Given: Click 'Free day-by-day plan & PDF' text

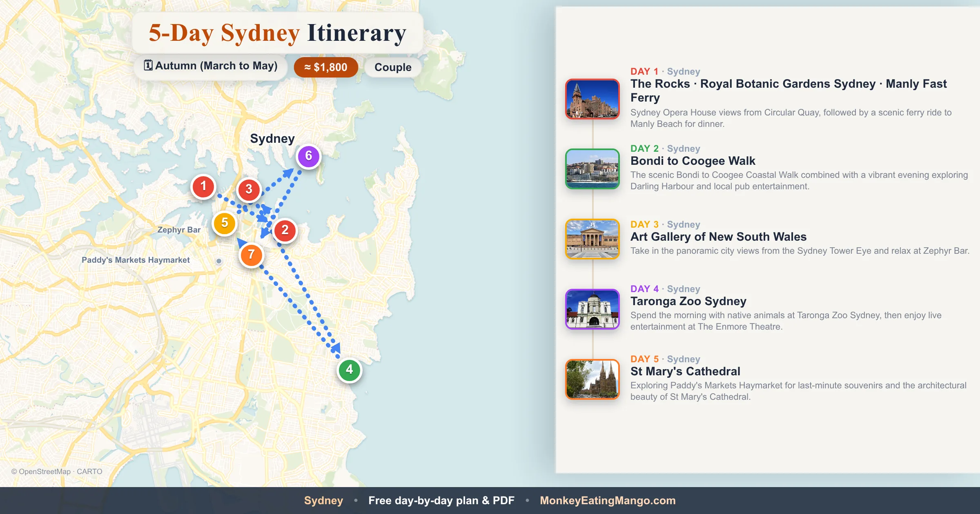Looking at the screenshot, I should click(441, 501).
